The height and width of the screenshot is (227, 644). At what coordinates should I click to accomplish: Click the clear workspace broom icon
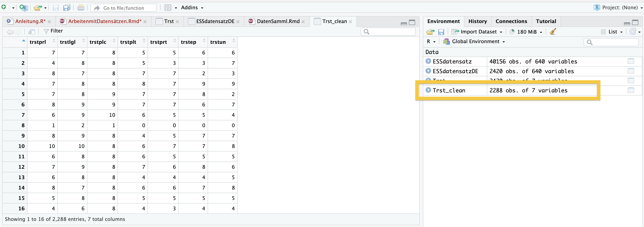click(x=553, y=31)
